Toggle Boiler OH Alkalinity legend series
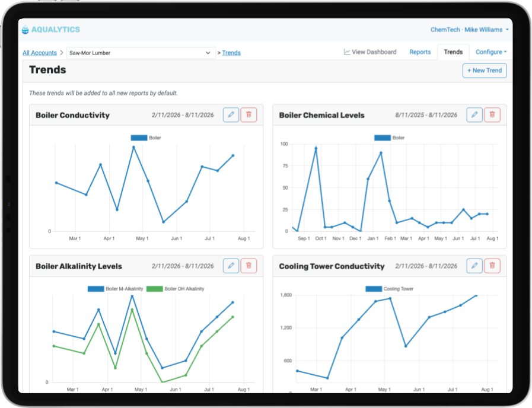 [x=176, y=289]
